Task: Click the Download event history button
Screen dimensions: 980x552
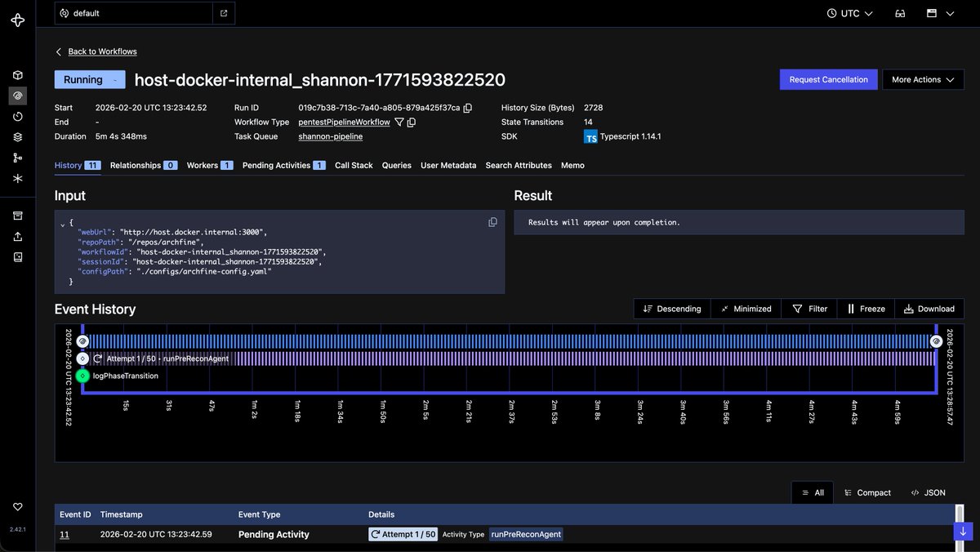Action: [x=929, y=309]
